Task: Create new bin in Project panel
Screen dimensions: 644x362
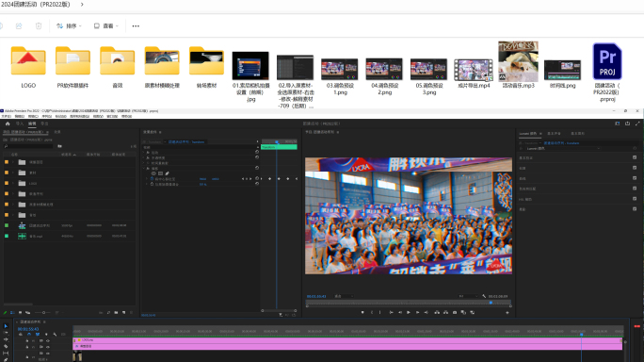Action: [x=116, y=313]
